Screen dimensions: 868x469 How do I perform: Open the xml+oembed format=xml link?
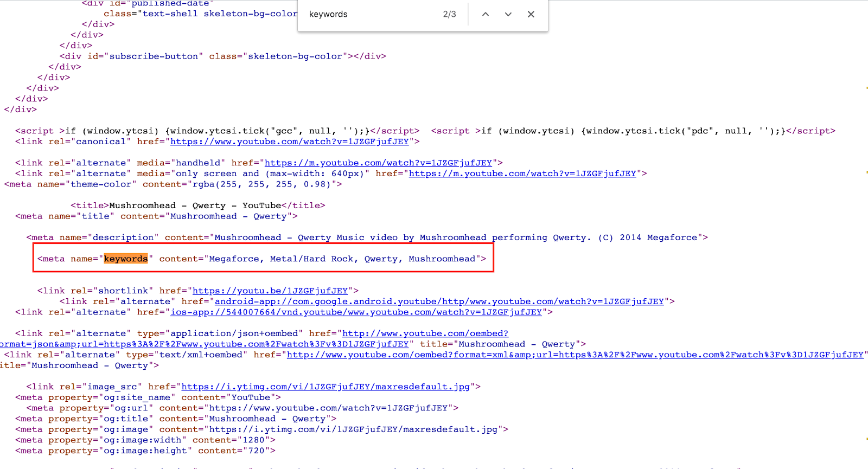575,355
